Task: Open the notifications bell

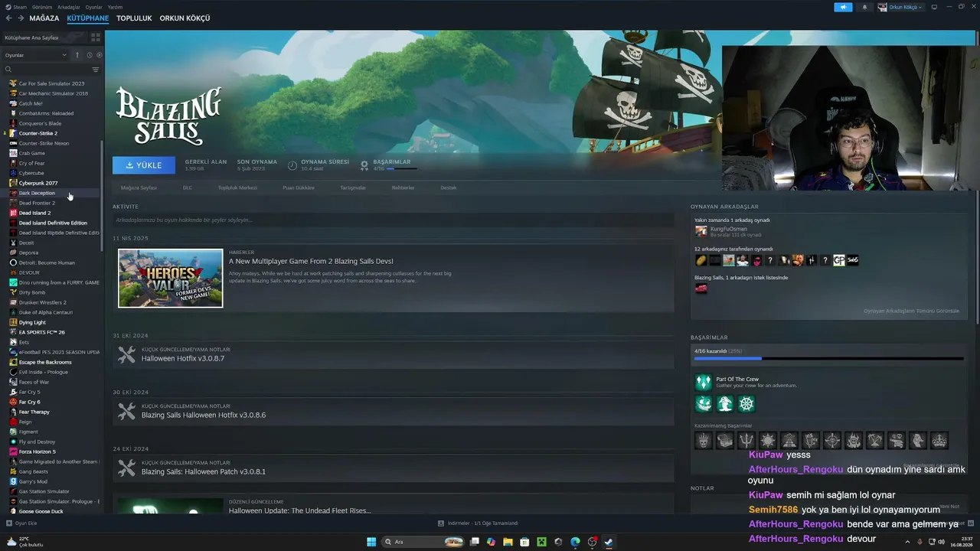Action: click(864, 7)
